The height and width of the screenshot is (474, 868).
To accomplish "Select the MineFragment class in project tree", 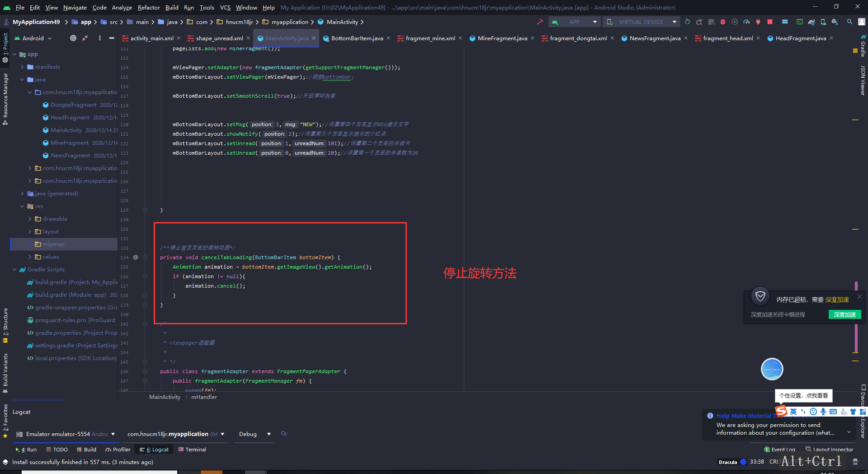I will (70, 142).
